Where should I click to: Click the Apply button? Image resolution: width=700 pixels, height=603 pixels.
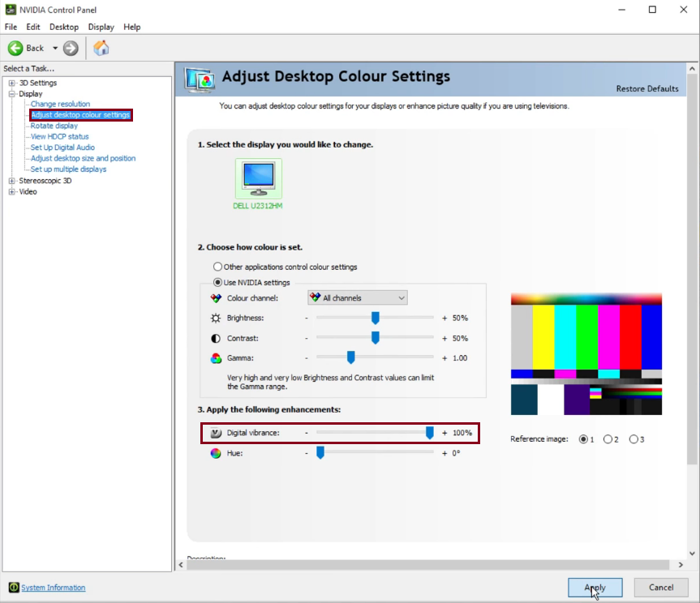[x=595, y=588]
